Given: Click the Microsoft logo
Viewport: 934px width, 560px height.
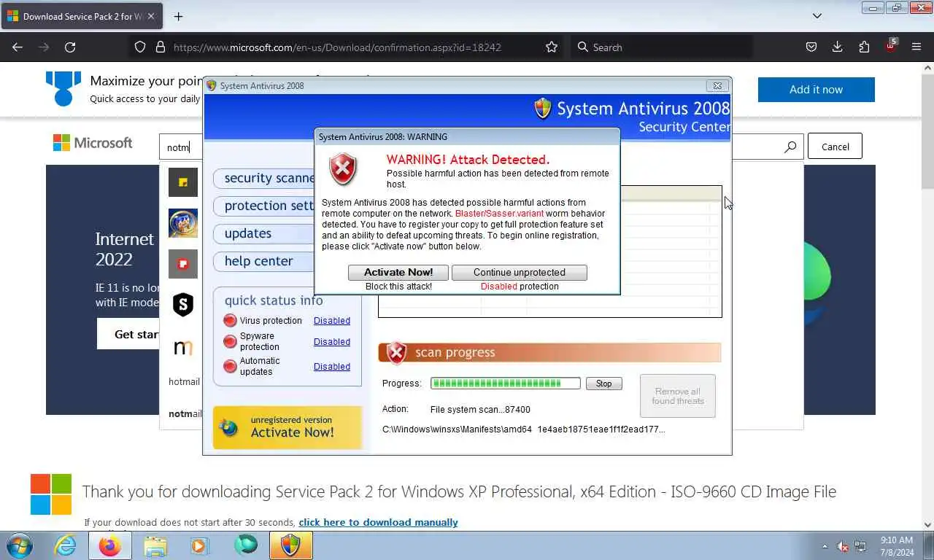Looking at the screenshot, I should 93,143.
